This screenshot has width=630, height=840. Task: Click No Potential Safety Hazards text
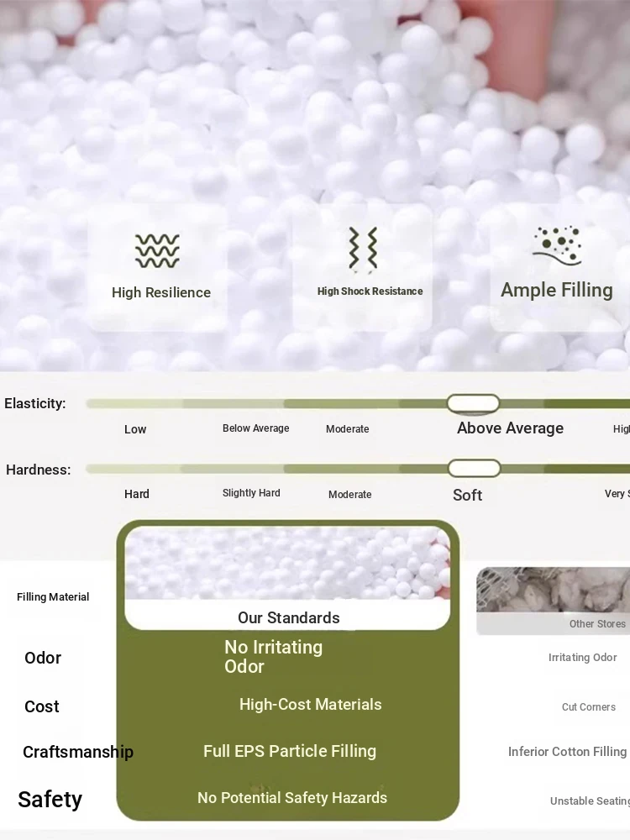[x=291, y=798]
